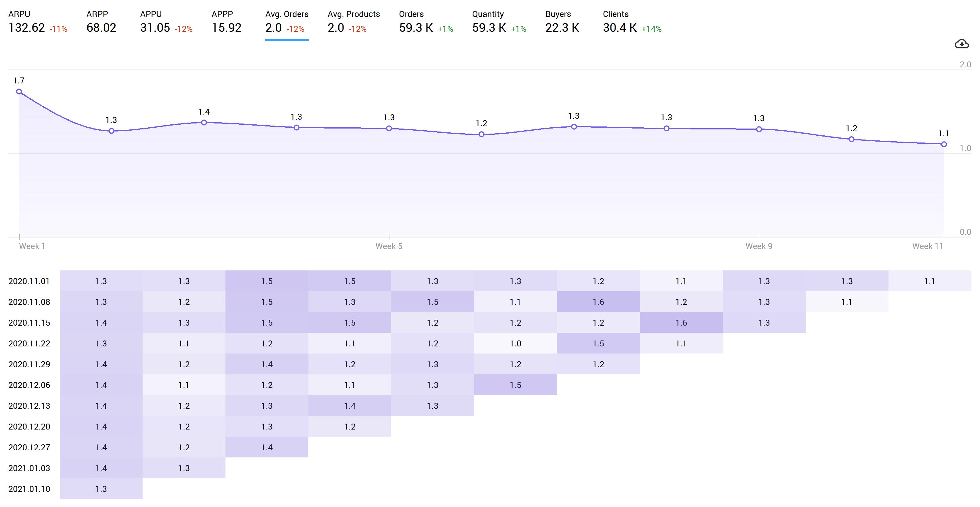Select the 2020.12.06 cohort row label
Viewport: 980px width, 507px height.
click(x=29, y=385)
